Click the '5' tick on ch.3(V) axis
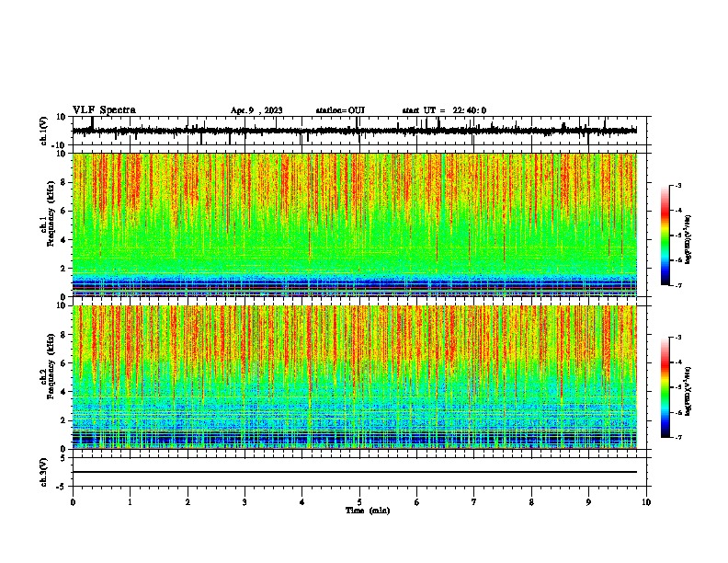 pos(63,457)
